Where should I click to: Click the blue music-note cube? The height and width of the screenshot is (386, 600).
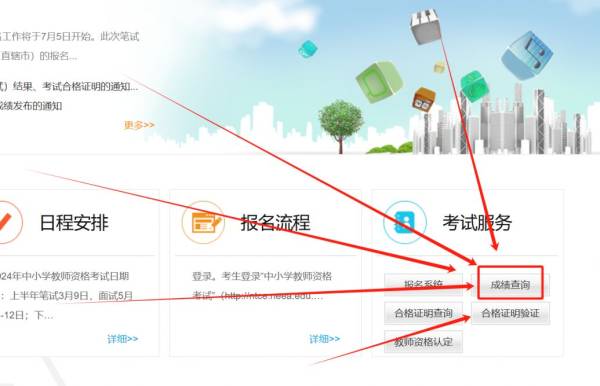(527, 55)
